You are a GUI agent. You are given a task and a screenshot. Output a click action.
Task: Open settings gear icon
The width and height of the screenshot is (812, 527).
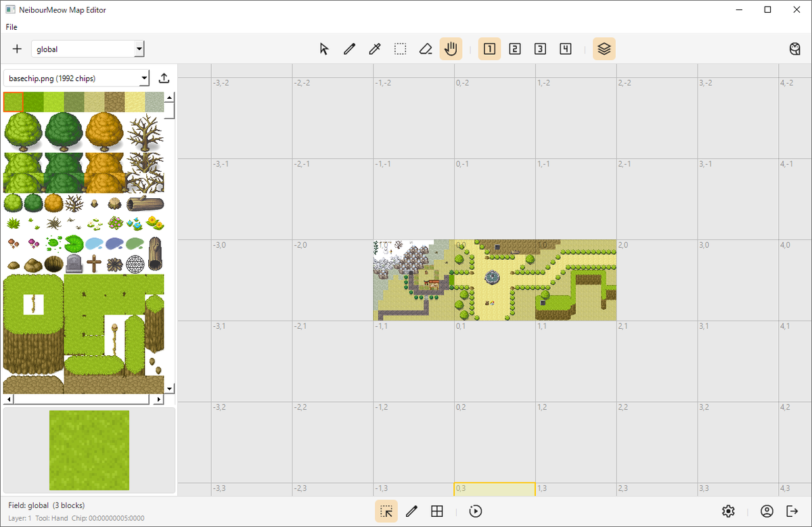(728, 511)
